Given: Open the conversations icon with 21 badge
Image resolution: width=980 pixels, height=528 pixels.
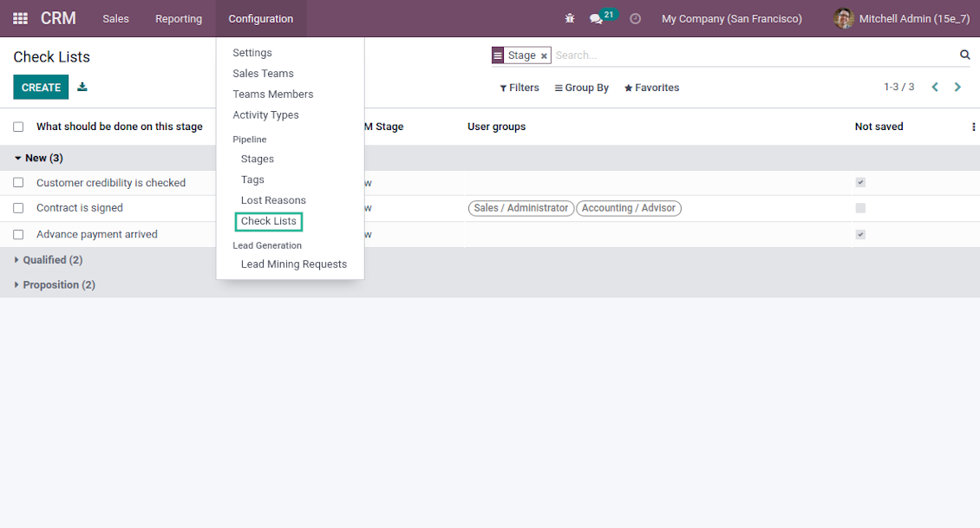Looking at the screenshot, I should (x=597, y=19).
